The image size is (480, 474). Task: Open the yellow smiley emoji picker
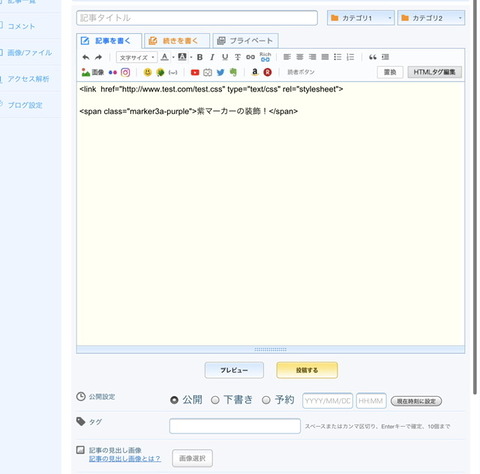[147, 72]
